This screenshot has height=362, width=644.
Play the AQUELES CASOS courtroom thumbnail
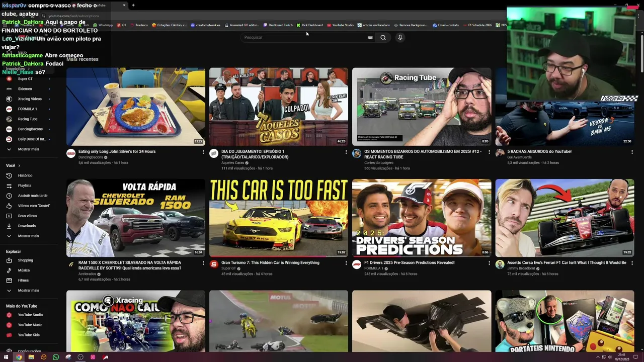[279, 107]
